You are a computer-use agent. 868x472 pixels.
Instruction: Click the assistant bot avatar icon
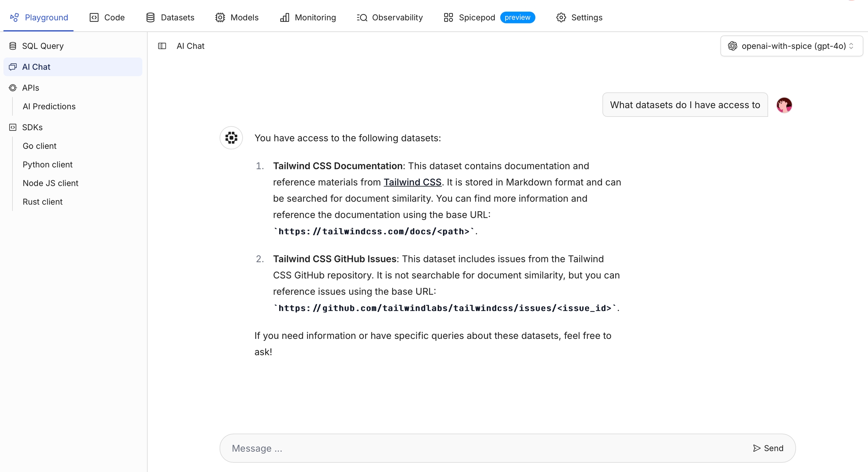point(231,138)
